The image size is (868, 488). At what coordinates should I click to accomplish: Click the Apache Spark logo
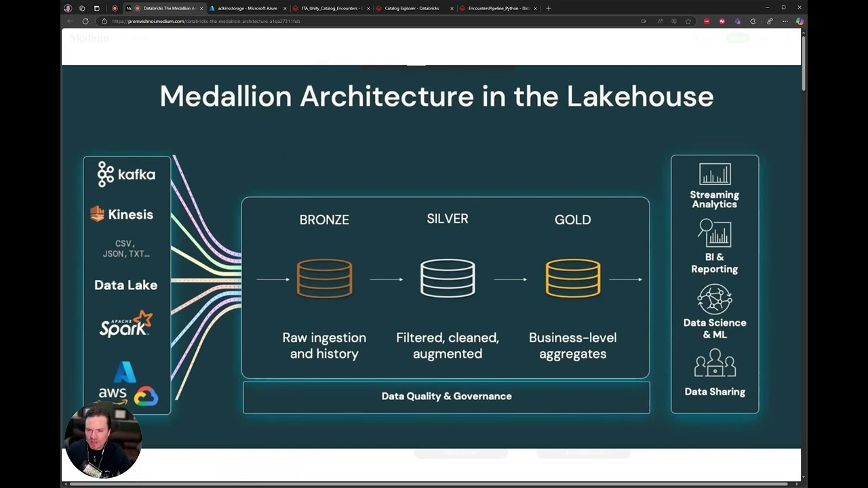(x=126, y=324)
